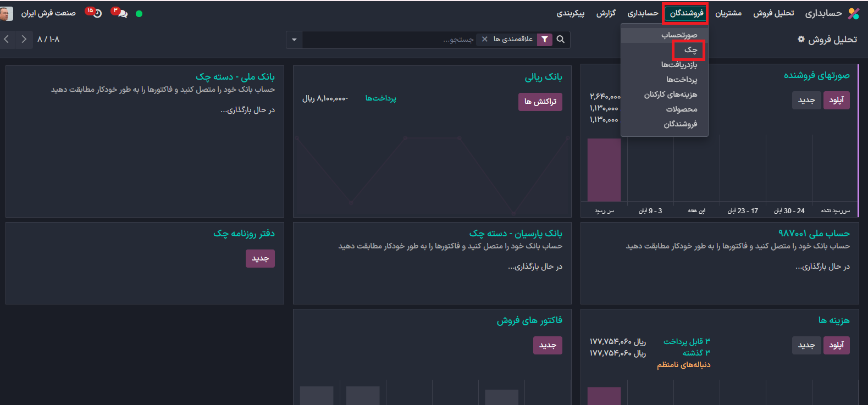
Task: Open the فروشندگان menu in top bar
Action: click(x=686, y=13)
